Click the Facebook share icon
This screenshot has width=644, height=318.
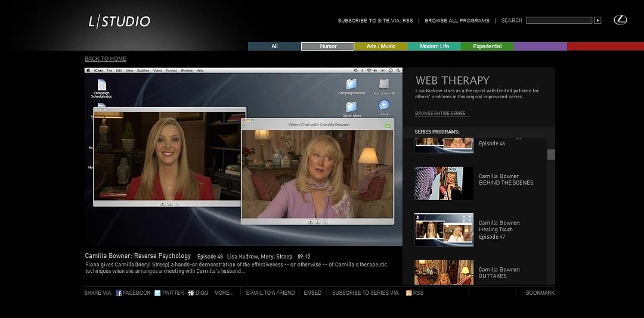pos(119,293)
